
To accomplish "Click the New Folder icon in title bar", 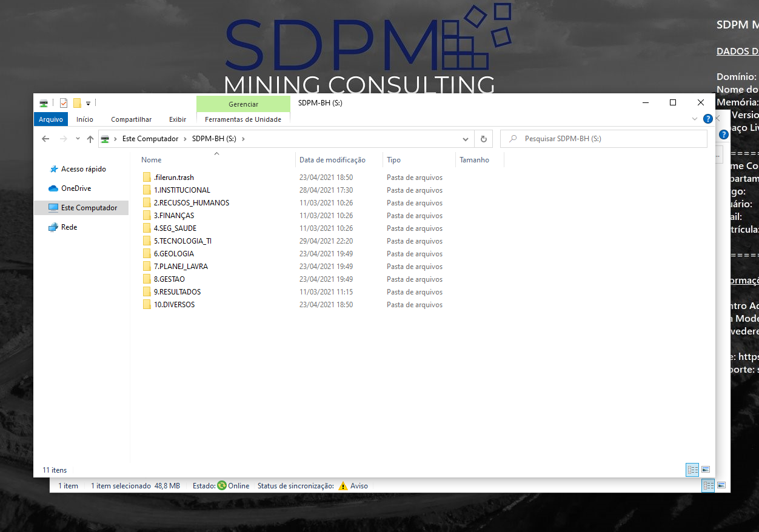I will (77, 103).
